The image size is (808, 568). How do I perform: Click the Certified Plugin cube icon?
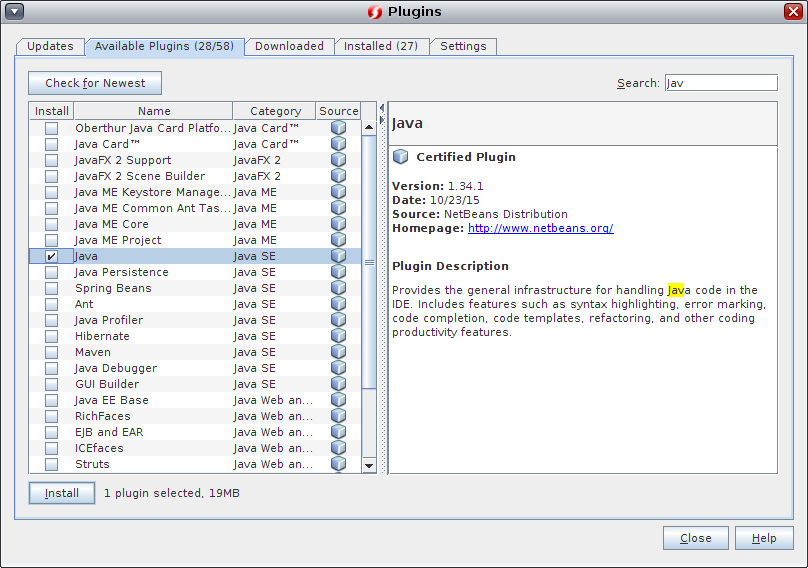click(x=400, y=157)
